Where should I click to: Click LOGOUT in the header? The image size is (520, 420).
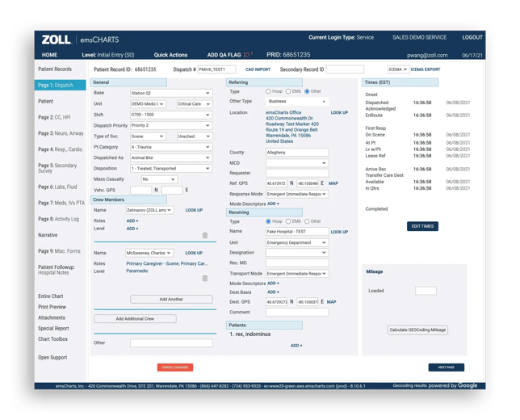tap(472, 37)
